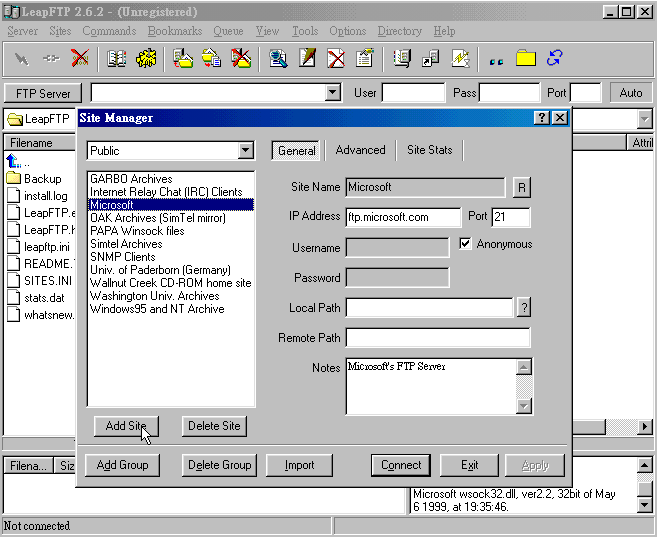
Task: Open Site Manager from the book toolbar icon
Action: pyautogui.click(x=116, y=58)
